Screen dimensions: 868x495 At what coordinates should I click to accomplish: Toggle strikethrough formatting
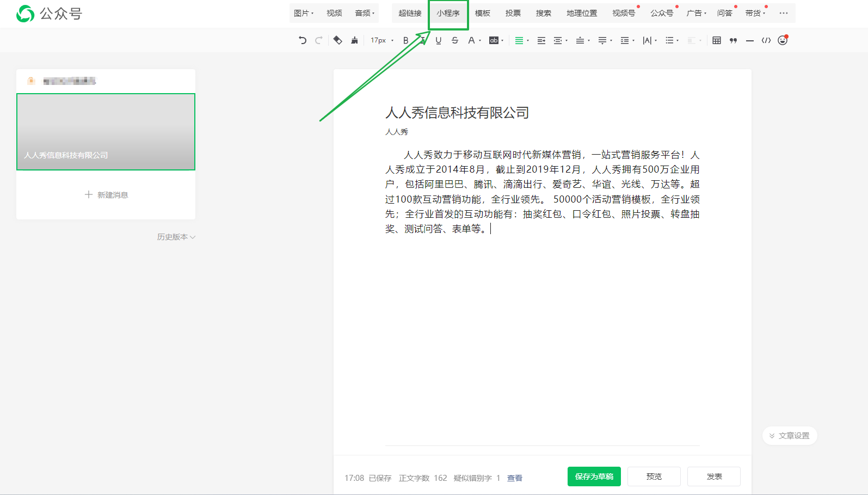coord(455,40)
